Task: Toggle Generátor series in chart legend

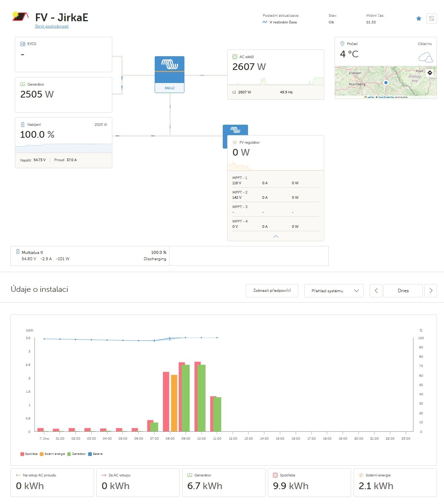Action: (x=77, y=454)
